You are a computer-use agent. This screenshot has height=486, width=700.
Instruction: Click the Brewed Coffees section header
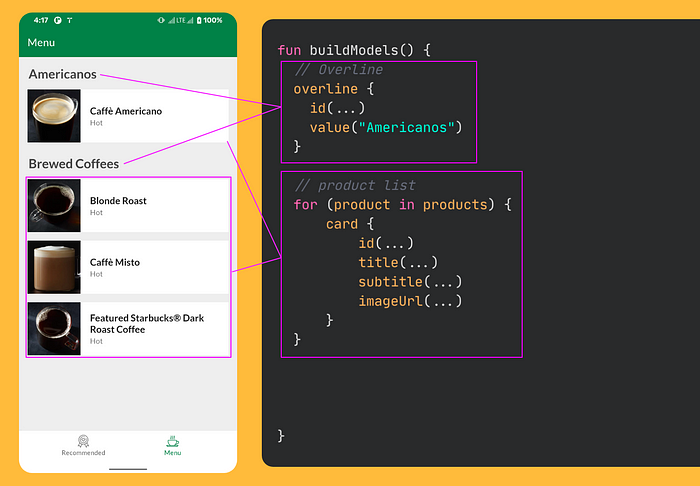tap(74, 164)
